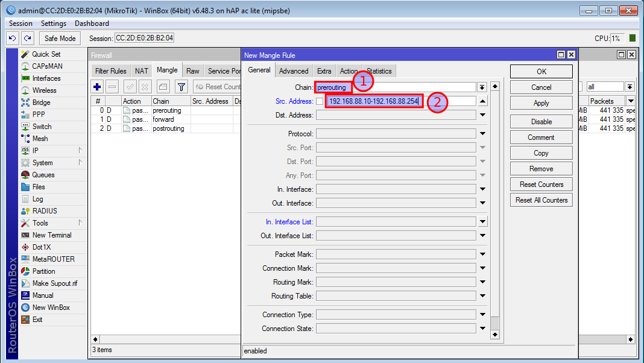Open MetaROUTER in the sidebar

[54, 259]
